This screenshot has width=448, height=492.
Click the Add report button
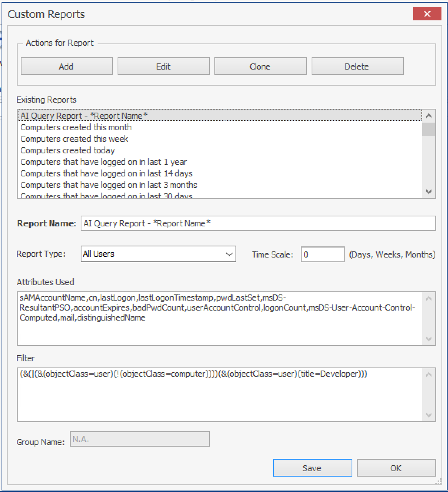pyautogui.click(x=66, y=66)
